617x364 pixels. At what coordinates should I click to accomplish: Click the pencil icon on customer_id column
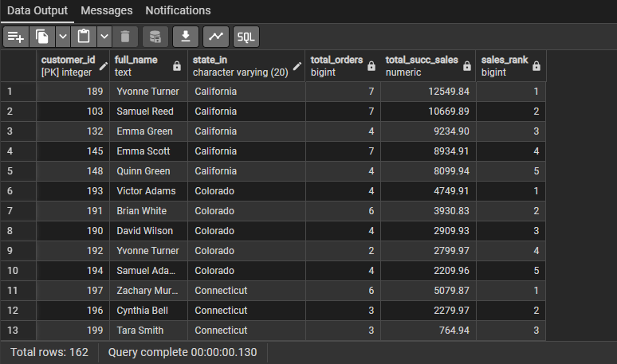click(x=104, y=66)
